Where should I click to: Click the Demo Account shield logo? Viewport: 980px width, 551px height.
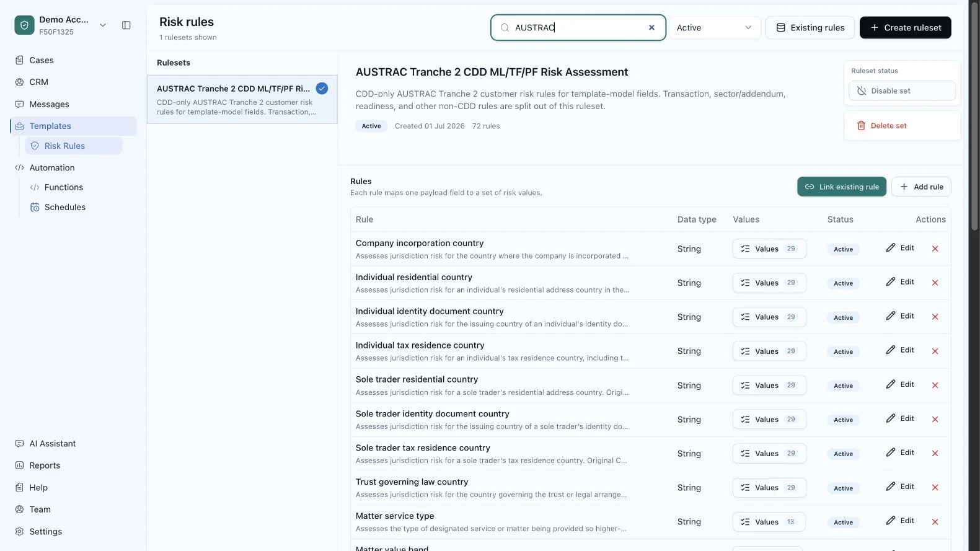click(x=24, y=25)
